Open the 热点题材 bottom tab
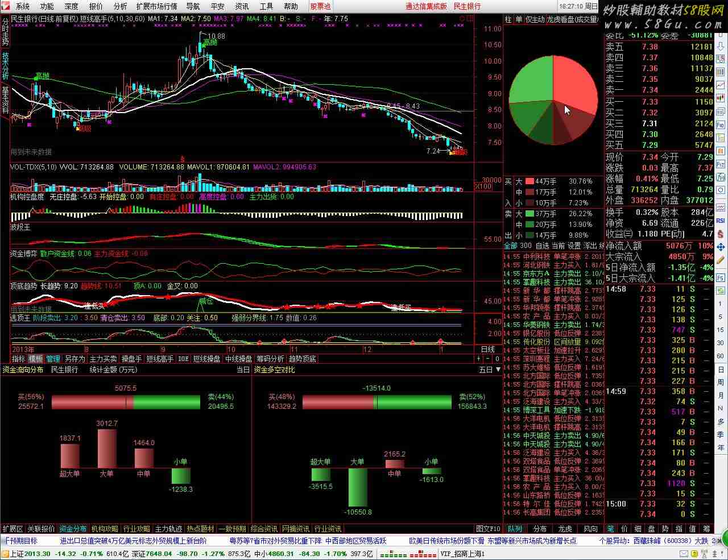Image resolution: width=728 pixels, height=560 pixels. pos(200,529)
